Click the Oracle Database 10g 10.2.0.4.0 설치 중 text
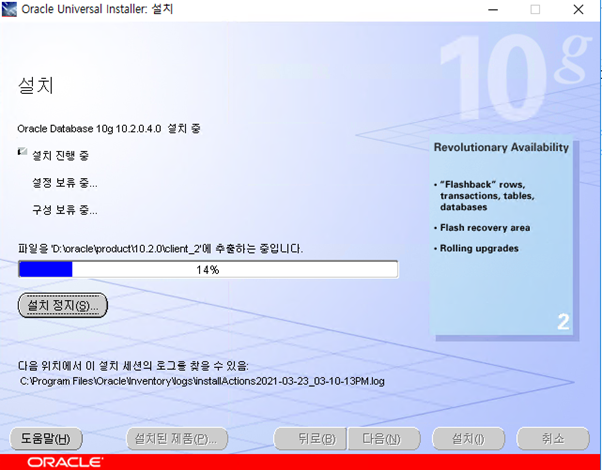This screenshot has width=602, height=470. click(109, 129)
